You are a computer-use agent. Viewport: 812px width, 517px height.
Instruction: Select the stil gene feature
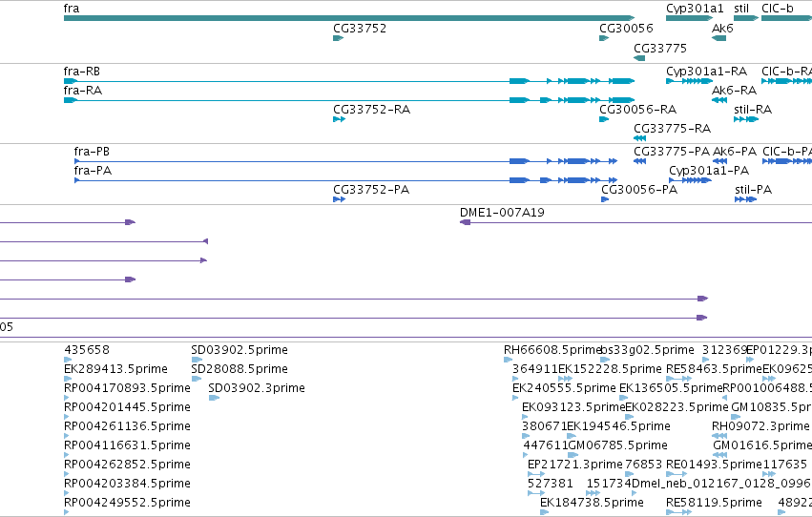point(746,18)
